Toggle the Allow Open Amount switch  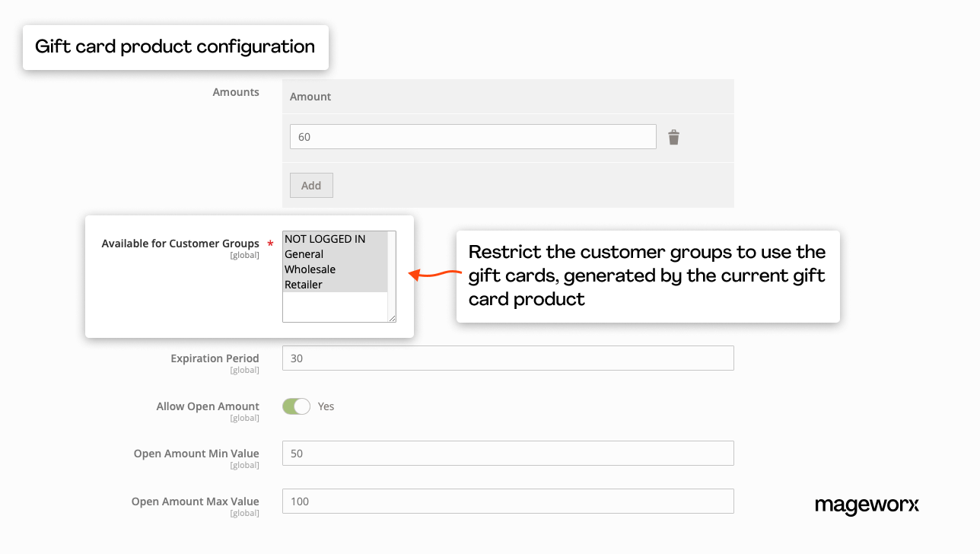tap(296, 406)
